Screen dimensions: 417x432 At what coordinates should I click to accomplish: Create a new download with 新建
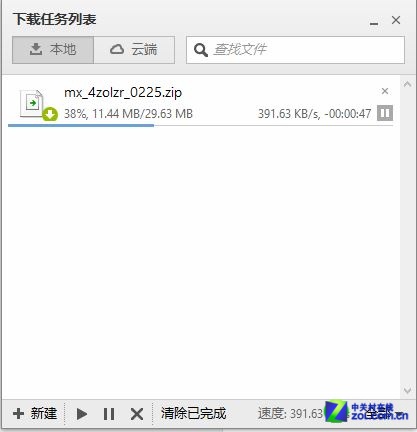tap(35, 414)
